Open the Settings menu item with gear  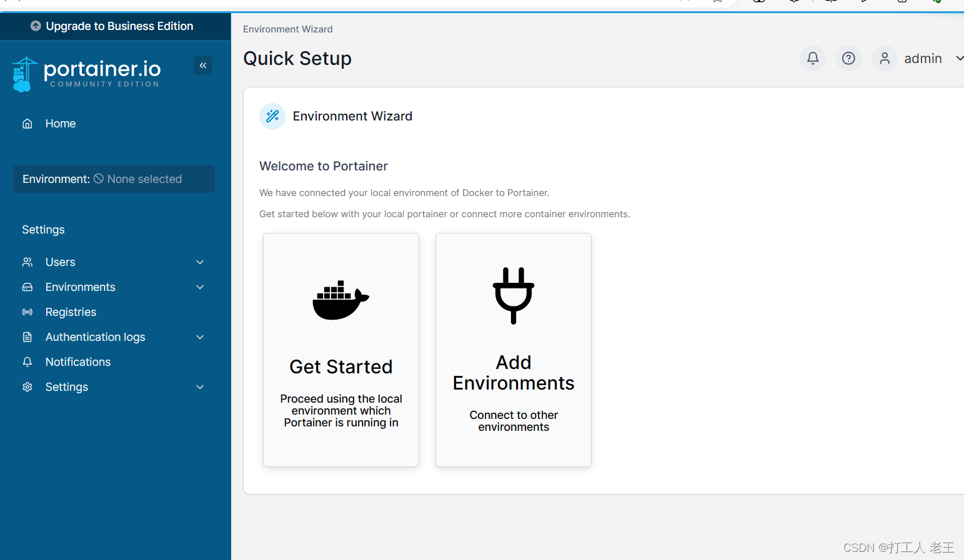coord(67,387)
